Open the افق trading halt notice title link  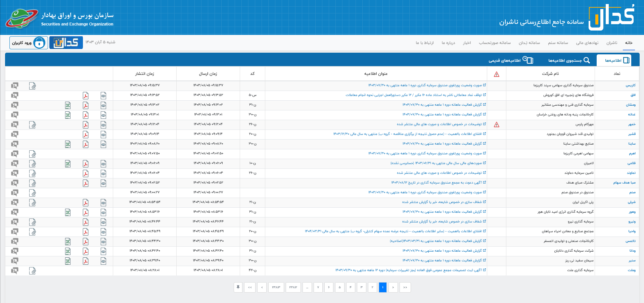[414, 95]
